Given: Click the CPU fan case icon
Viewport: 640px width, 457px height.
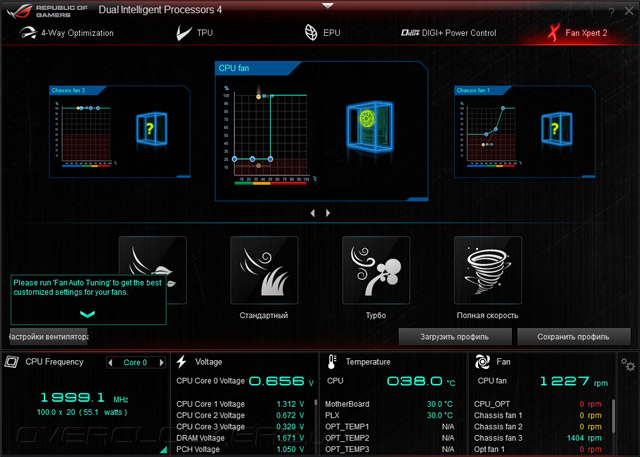Looking at the screenshot, I should (x=370, y=127).
